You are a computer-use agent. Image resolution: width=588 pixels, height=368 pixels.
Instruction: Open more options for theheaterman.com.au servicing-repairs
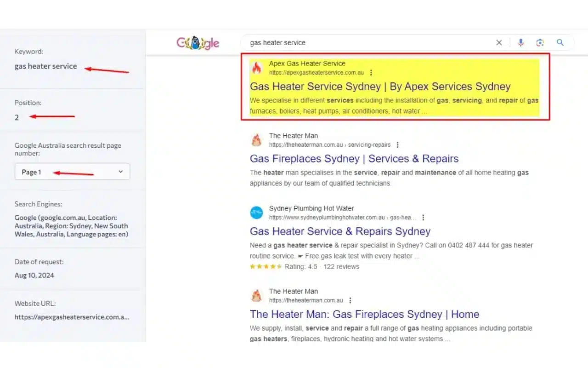(x=398, y=145)
